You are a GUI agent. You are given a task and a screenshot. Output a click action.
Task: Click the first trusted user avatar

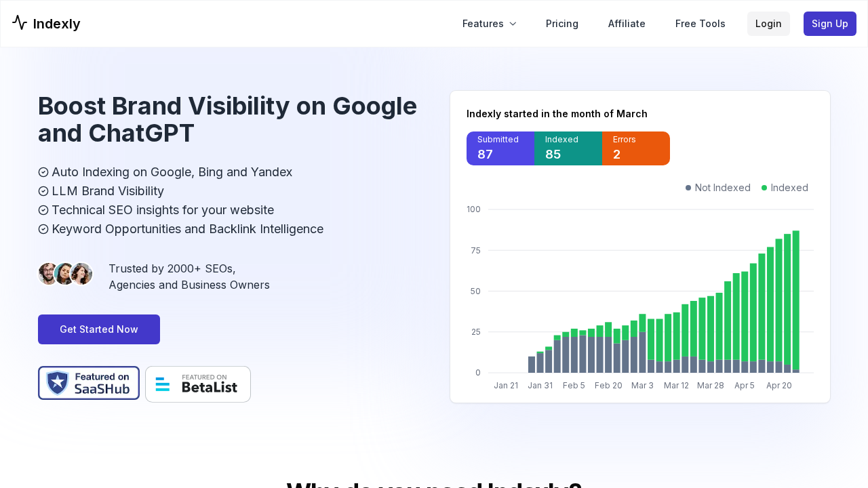(x=48, y=274)
